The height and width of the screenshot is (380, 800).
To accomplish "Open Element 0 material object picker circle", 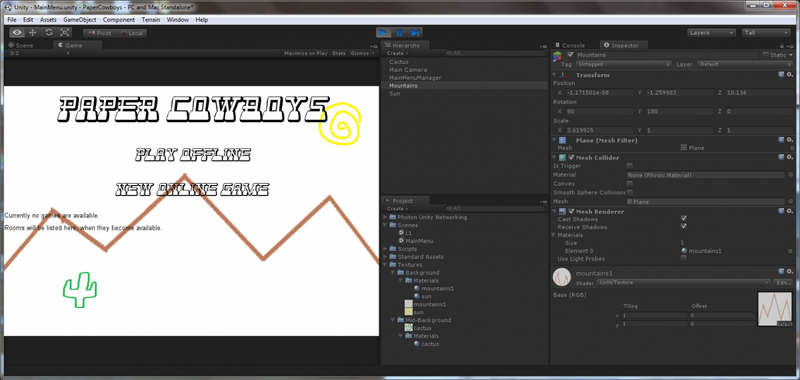I will point(791,251).
